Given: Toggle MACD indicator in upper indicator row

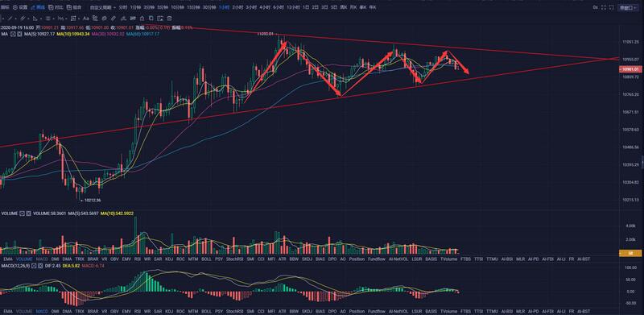Looking at the screenshot, I should tap(42, 259).
